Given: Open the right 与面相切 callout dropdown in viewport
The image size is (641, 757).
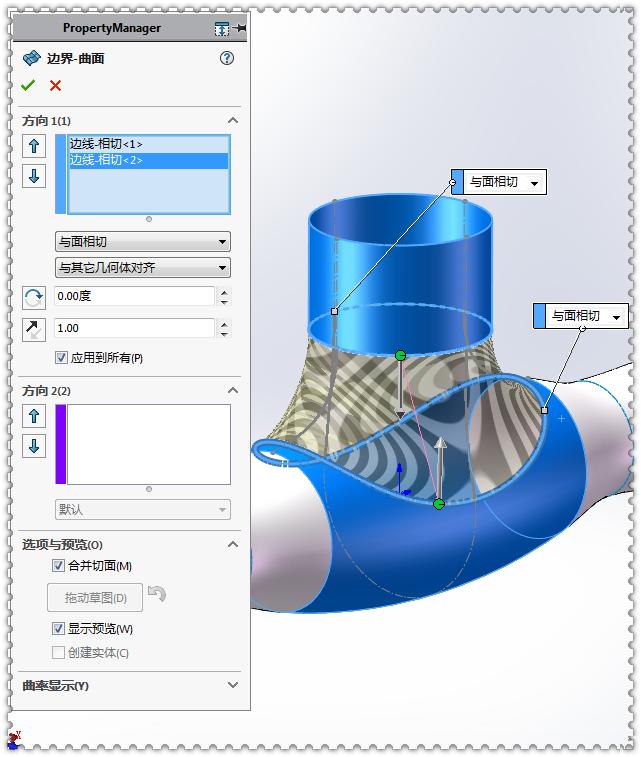Looking at the screenshot, I should click(x=616, y=317).
